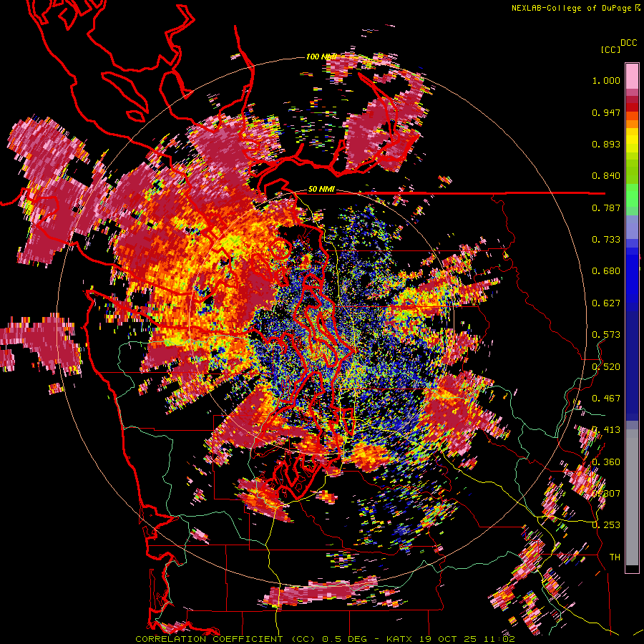Pick the yellow legend swatch beside 0.893

632,141
